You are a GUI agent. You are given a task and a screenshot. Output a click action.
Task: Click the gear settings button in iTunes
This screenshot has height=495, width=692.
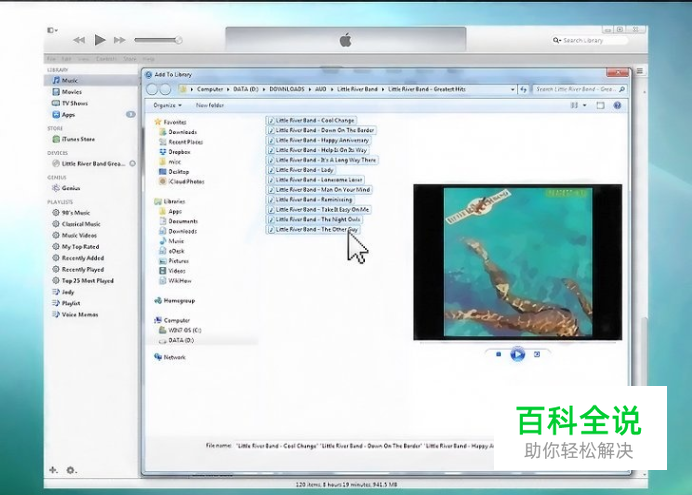71,470
